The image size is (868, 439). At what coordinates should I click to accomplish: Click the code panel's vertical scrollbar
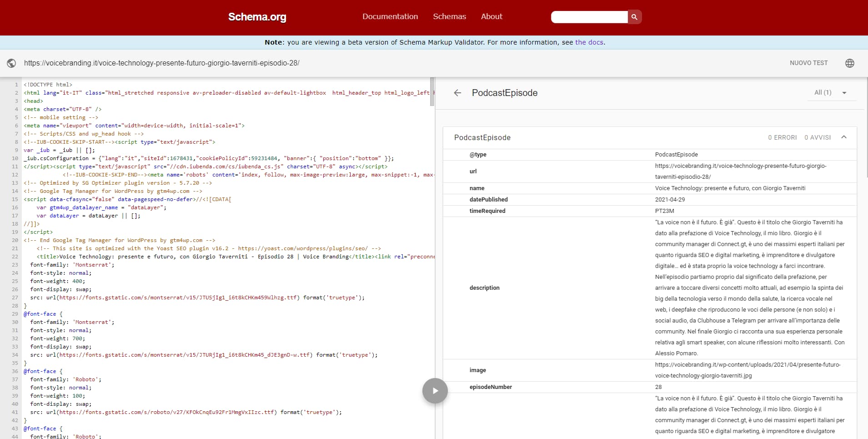point(432,91)
